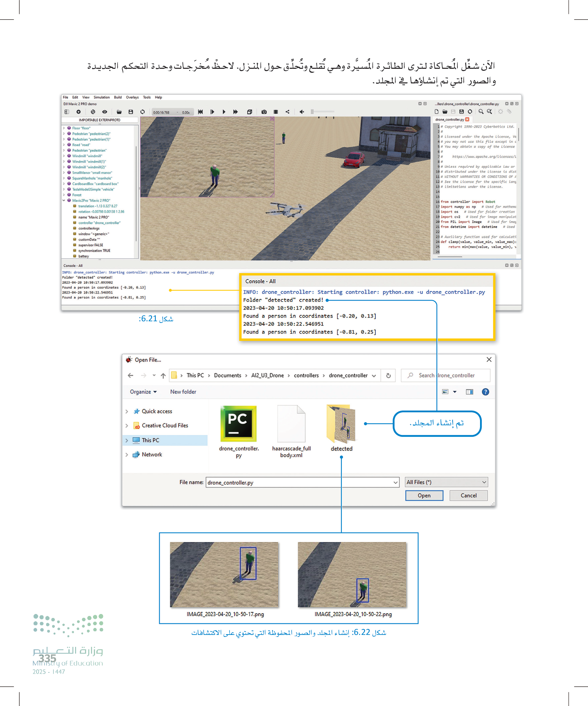Screen dimensions: 588x706
Task: Click the save world floppy icon
Action: point(131,112)
